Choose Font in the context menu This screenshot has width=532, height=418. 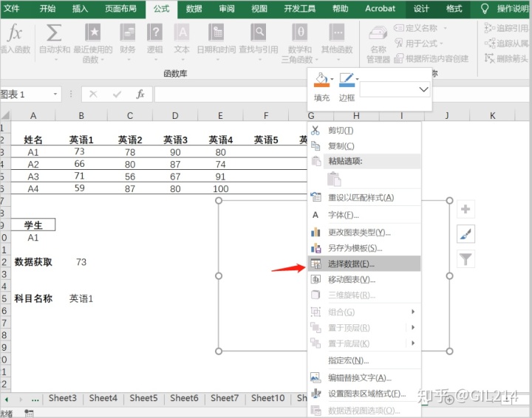pos(364,215)
